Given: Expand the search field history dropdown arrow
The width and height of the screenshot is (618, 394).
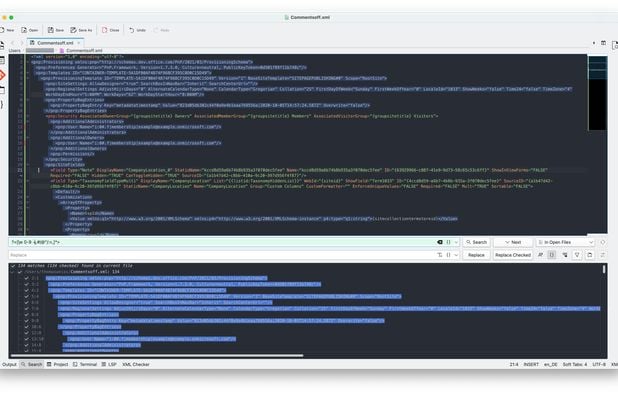Looking at the screenshot, I should pyautogui.click(x=456, y=242).
